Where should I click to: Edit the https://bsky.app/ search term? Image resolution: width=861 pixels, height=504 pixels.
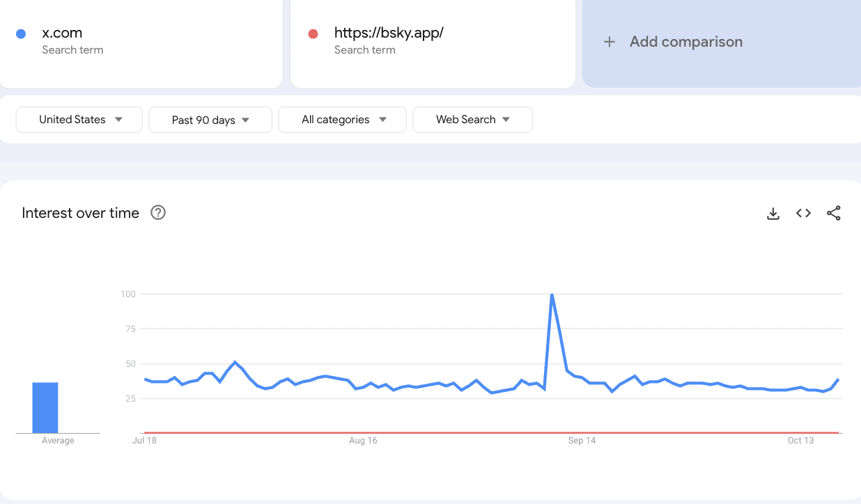pyautogui.click(x=389, y=33)
